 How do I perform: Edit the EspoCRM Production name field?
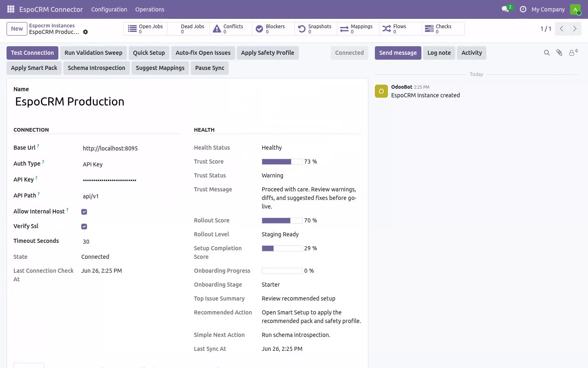[187, 102]
